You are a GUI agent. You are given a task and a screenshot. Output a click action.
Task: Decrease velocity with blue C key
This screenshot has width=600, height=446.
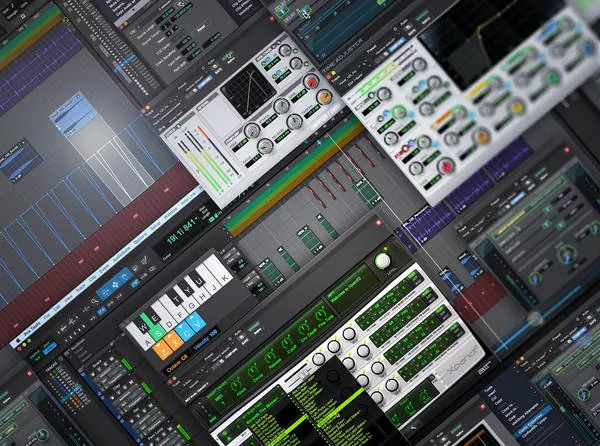pos(186,331)
